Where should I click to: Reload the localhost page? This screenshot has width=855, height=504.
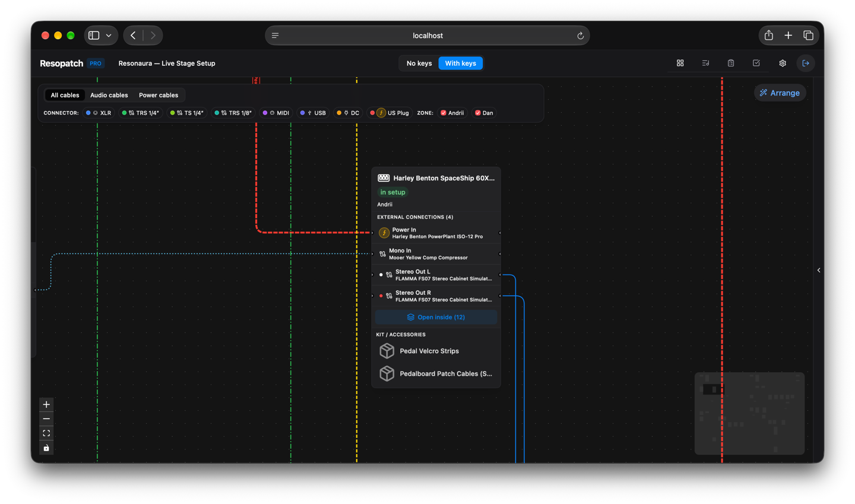tap(580, 36)
